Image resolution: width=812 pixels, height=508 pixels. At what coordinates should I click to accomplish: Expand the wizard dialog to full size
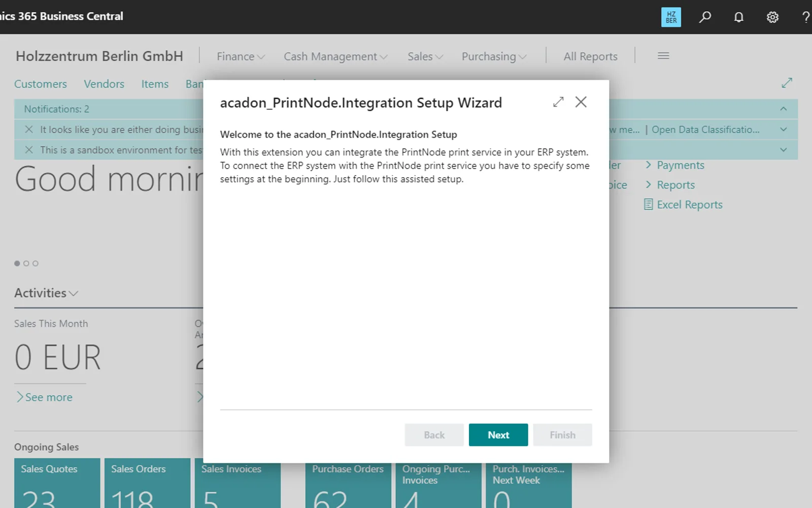click(x=558, y=102)
